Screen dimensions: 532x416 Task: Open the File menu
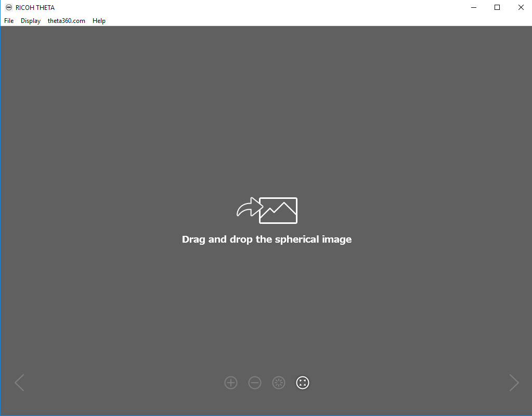(x=9, y=21)
